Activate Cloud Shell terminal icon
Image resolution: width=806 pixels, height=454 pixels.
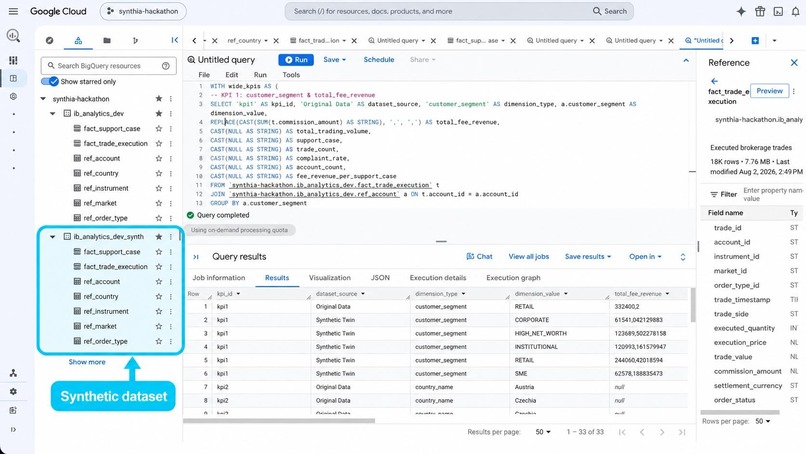coord(778,11)
